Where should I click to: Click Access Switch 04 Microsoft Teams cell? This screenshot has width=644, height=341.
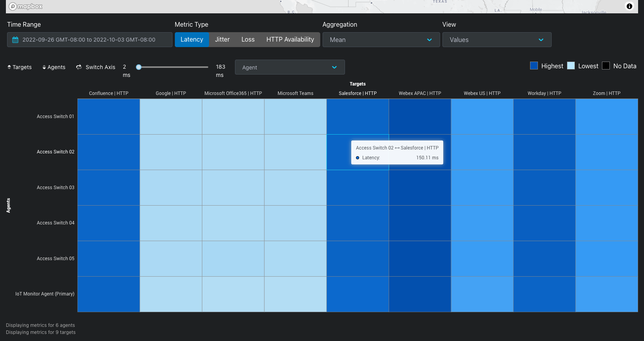coord(295,223)
